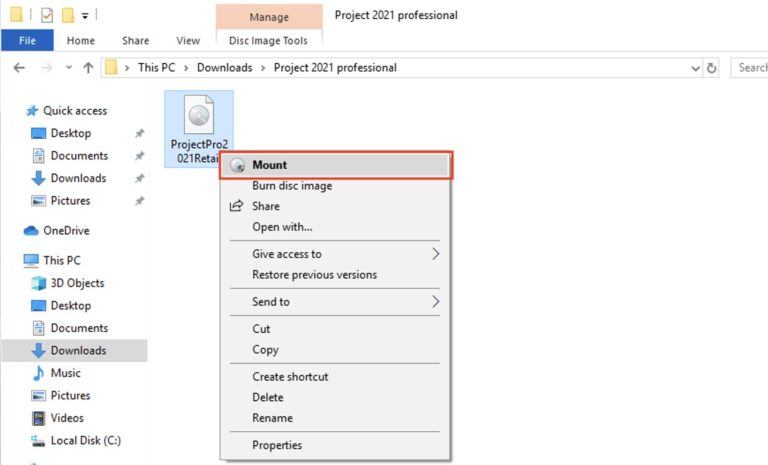Open the Disc Image Tools tab
This screenshot has height=465, width=768.
pyautogui.click(x=268, y=41)
